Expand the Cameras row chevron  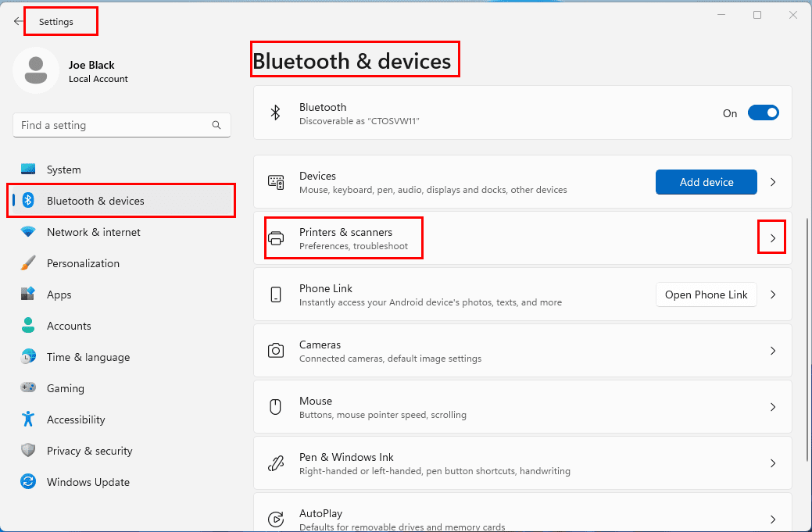coord(772,351)
